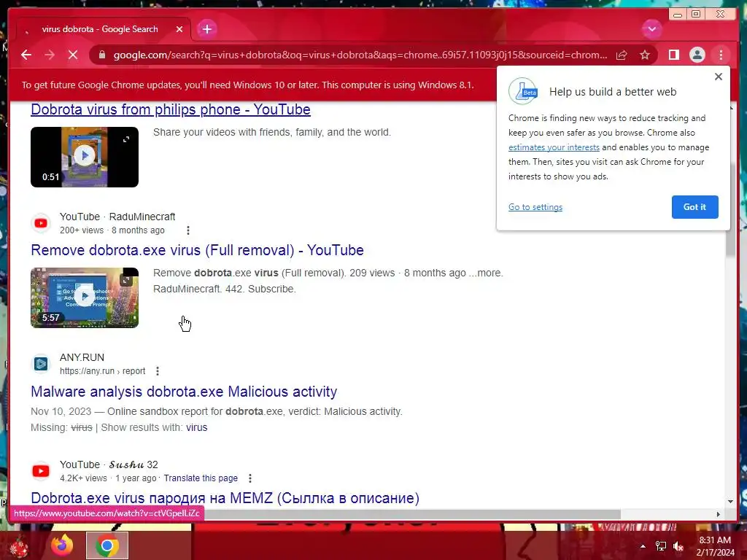The width and height of the screenshot is (747, 560).
Task: Expand the 5:57 video preview icon
Action: tap(126, 280)
